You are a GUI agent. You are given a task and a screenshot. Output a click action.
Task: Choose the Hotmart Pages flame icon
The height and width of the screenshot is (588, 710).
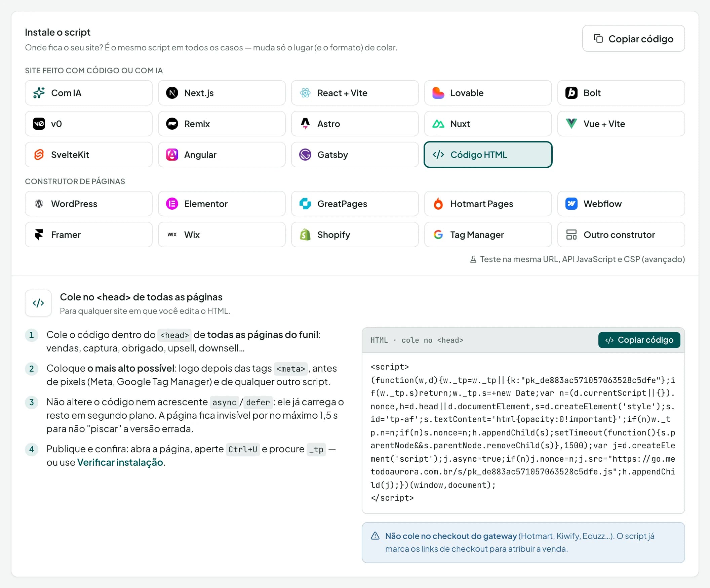(x=438, y=203)
